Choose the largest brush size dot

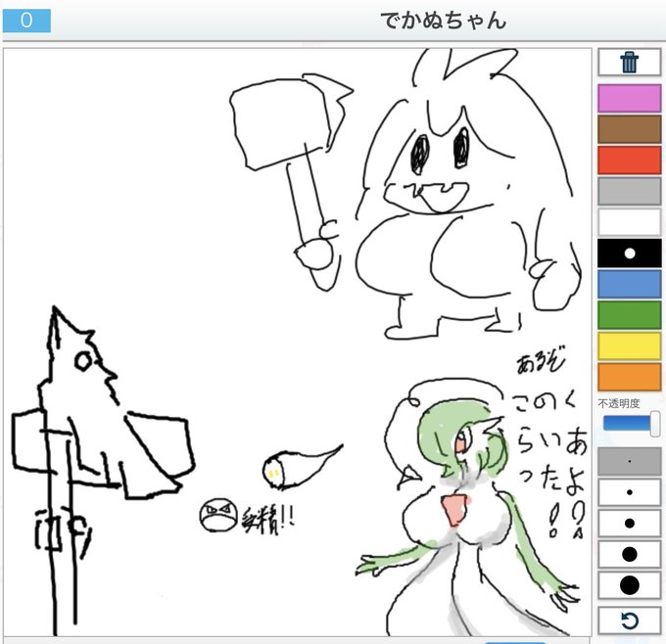629,585
